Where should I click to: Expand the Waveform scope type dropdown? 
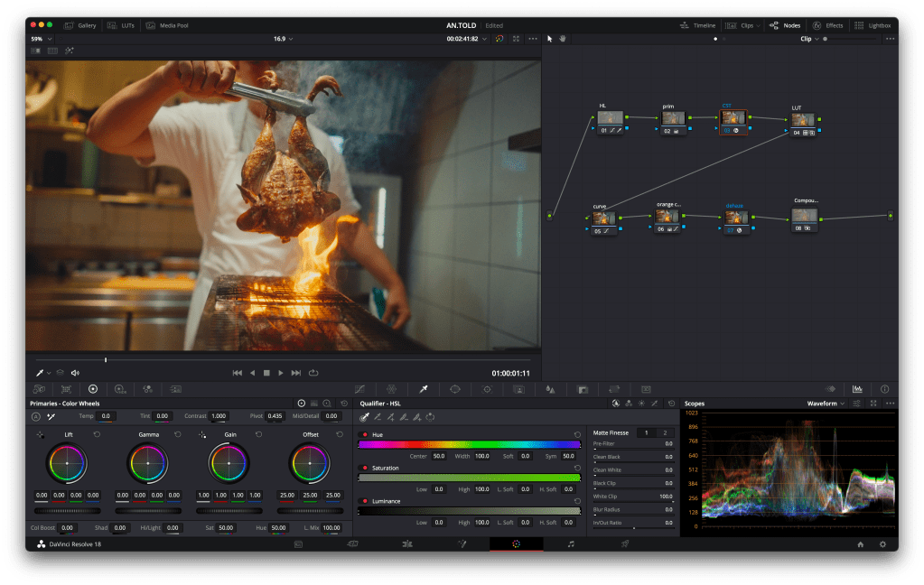[x=826, y=404]
